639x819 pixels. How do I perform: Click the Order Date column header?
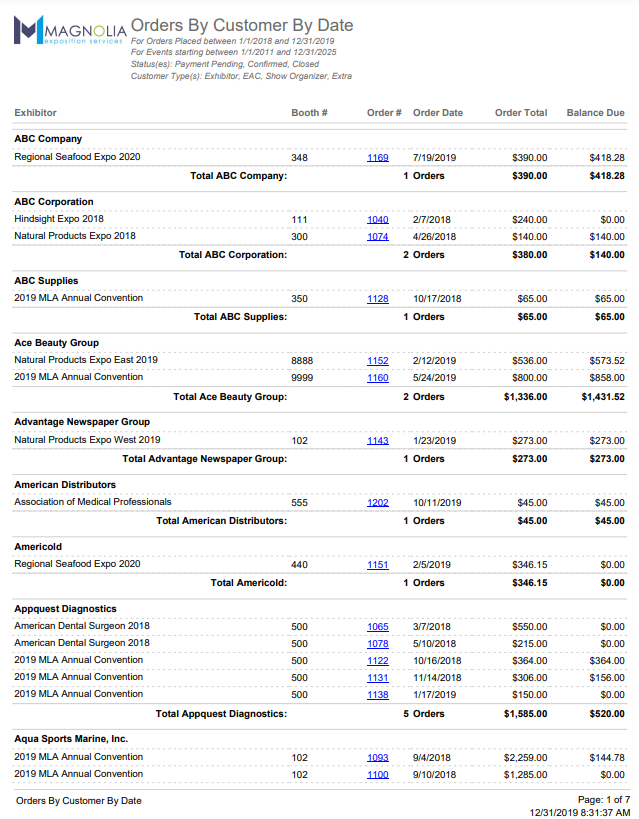pyautogui.click(x=437, y=113)
